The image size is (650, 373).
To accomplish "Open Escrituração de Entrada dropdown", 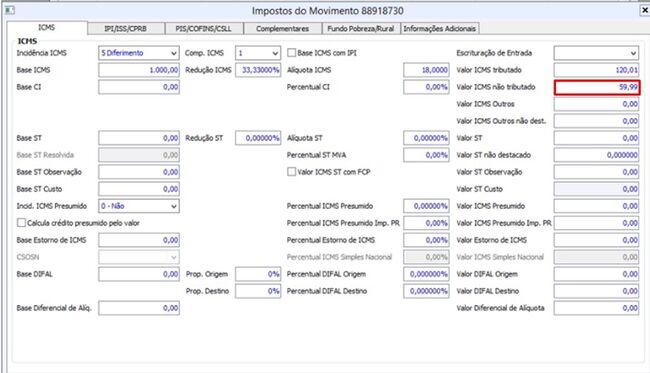I will 596,53.
